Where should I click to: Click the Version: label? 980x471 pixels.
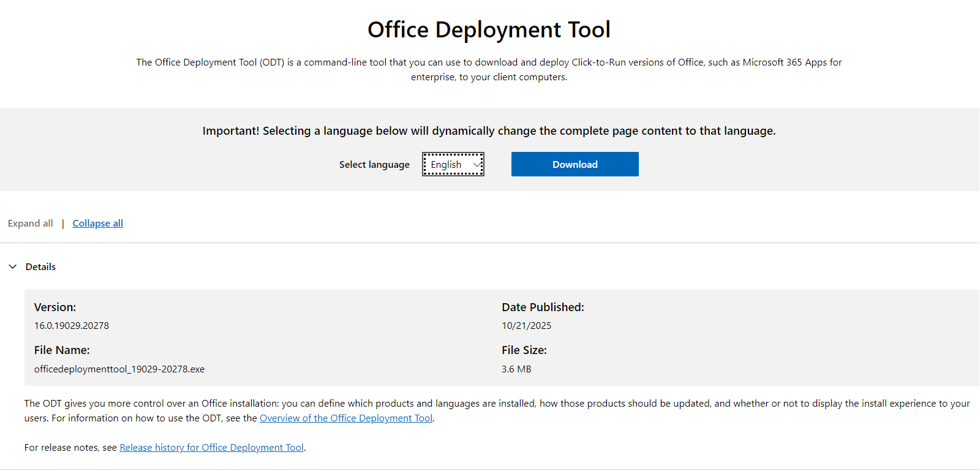pos(55,307)
